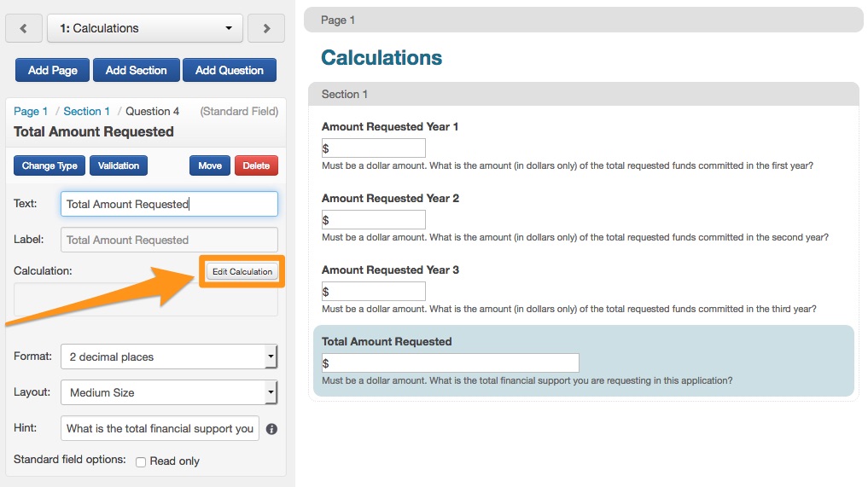Enable the Read only checkbox
The image size is (868, 487).
click(141, 462)
